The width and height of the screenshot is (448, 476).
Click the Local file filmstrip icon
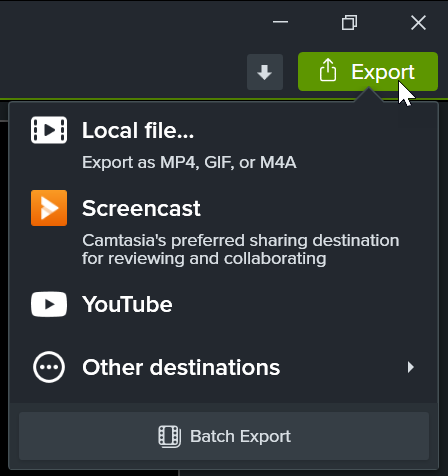pyautogui.click(x=49, y=130)
